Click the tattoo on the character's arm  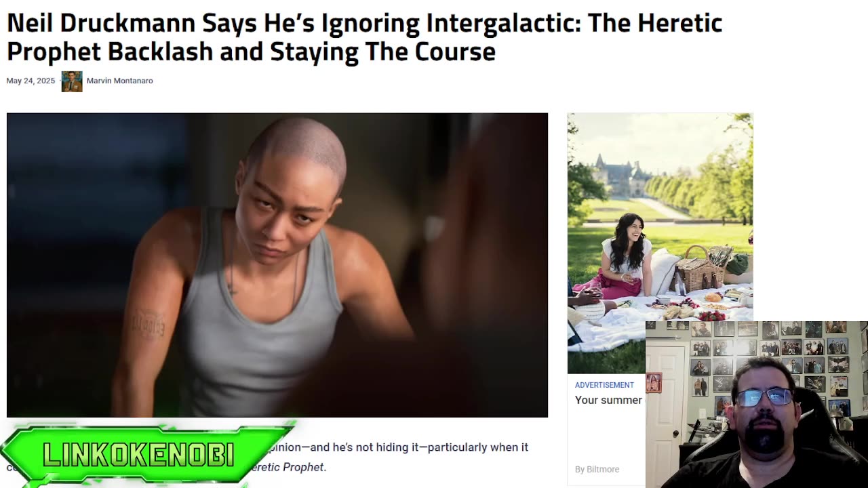tap(149, 324)
